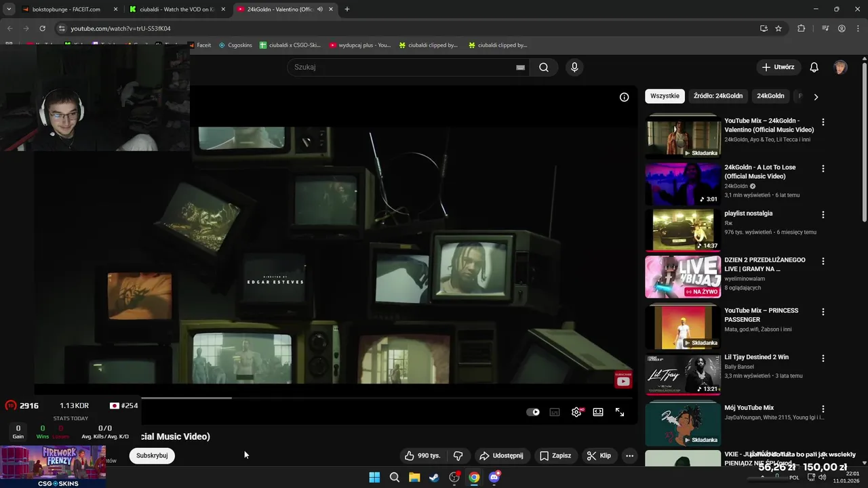Image resolution: width=868 pixels, height=488 pixels.
Task: Select the Źródło: 24kGoldn chip
Action: click(x=718, y=96)
